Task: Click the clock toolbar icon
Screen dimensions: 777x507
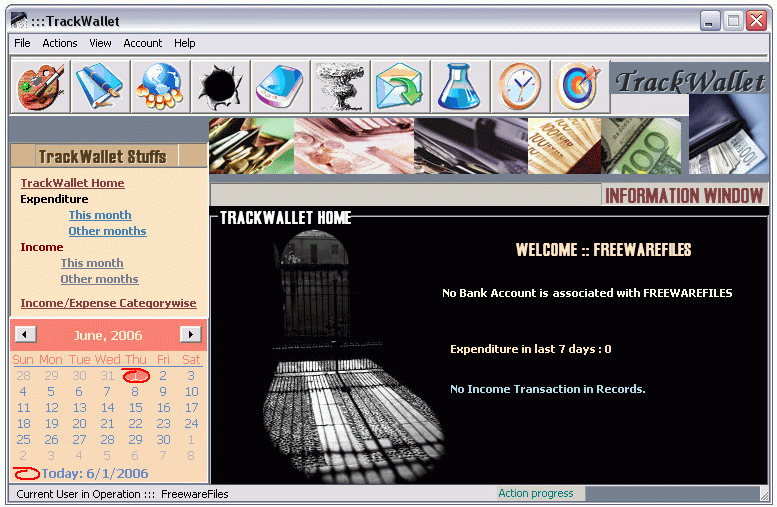Action: 520,87
